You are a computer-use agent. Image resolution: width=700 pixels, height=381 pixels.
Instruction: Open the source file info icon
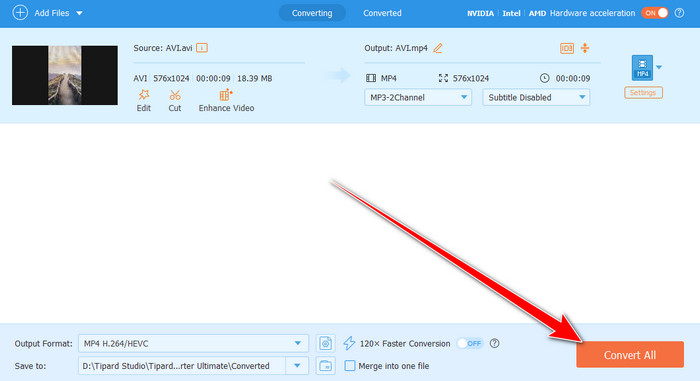click(202, 48)
